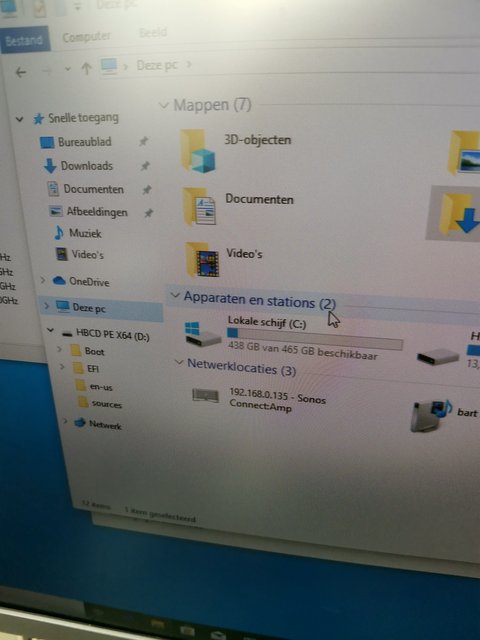Click Deze pc in address bar
480x640 pixels.
point(157,65)
